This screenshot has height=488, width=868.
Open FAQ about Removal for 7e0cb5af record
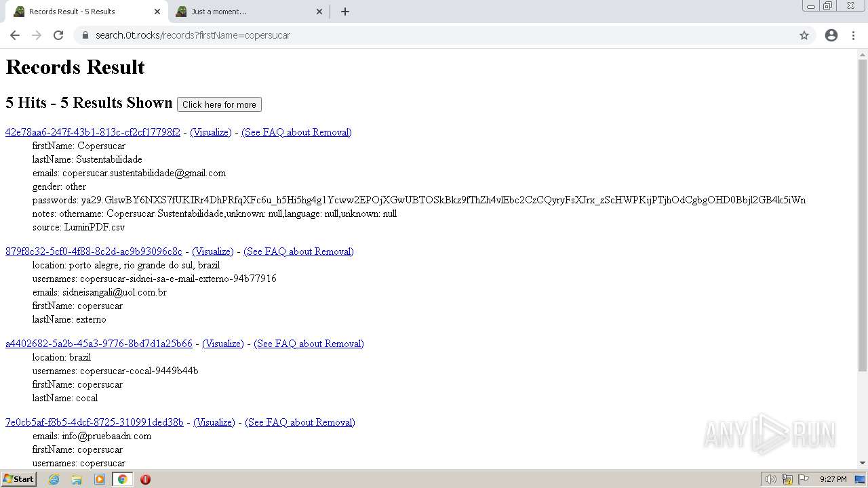[x=300, y=422]
